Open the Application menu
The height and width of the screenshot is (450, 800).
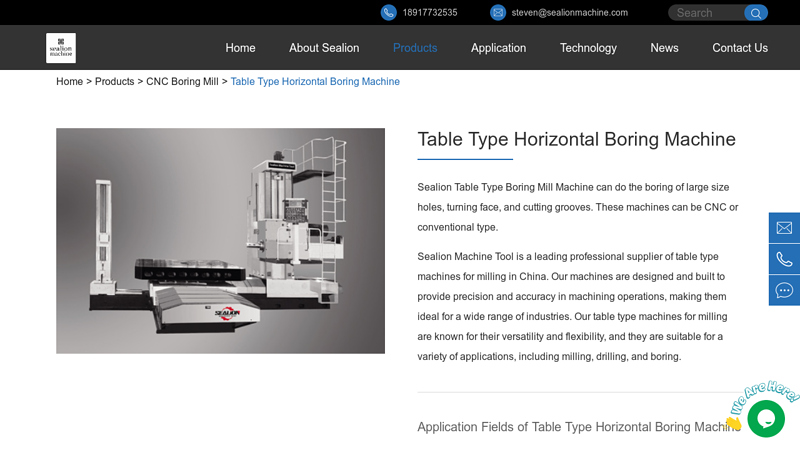498,48
